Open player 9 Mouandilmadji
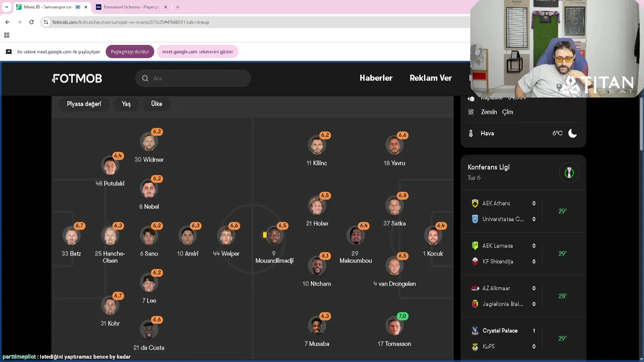This screenshot has width=644, height=362. pos(274,244)
